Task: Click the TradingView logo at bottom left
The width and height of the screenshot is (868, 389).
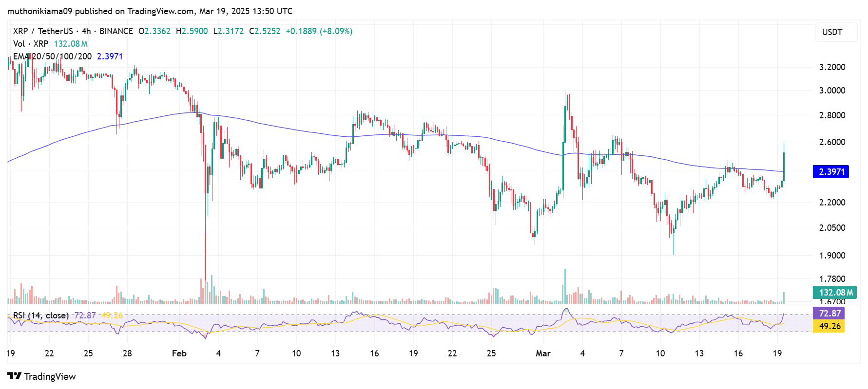Action: point(41,376)
